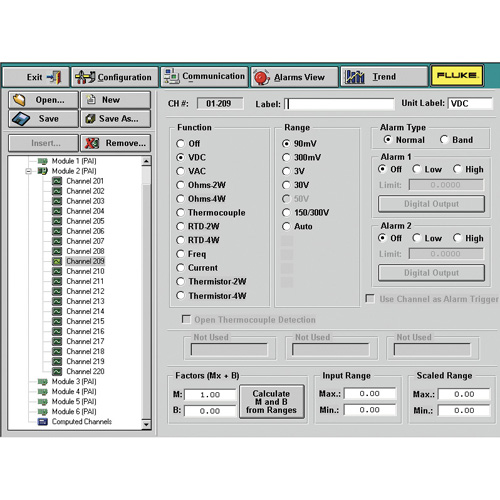Click the New button
Screen dimensions: 500x500
pos(115,100)
